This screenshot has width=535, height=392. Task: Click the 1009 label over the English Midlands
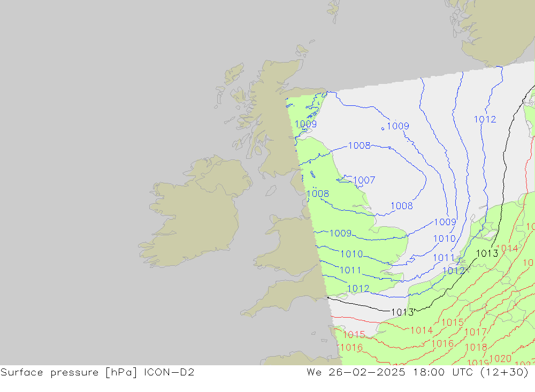(340, 233)
